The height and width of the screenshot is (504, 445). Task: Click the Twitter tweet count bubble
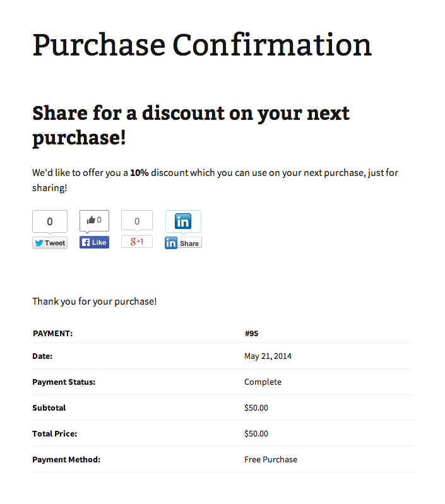click(x=50, y=221)
